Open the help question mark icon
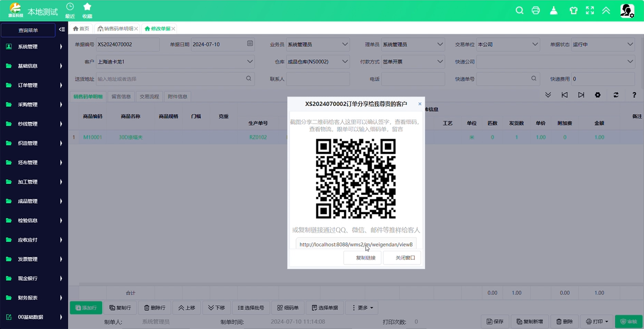644x329 pixels. coord(634,94)
